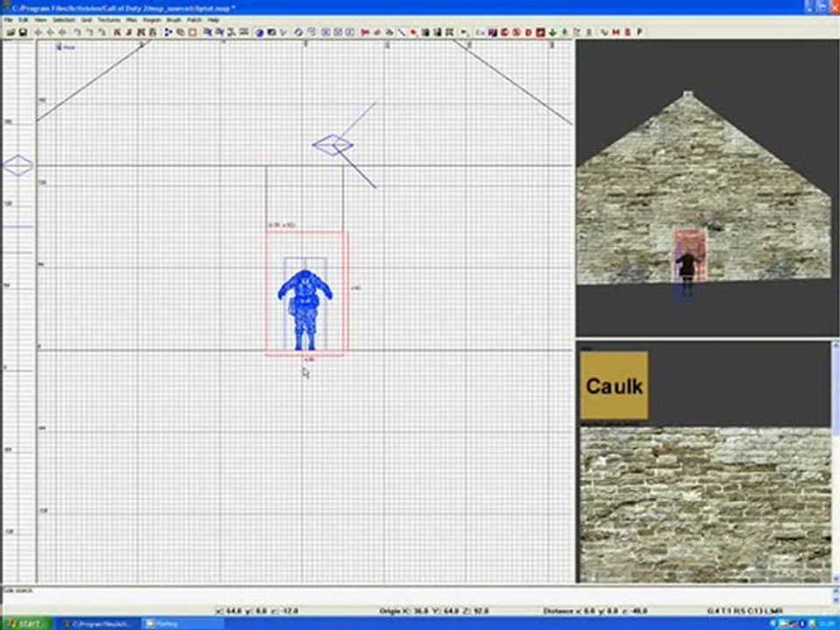Click the blue sphere toolbar icon

click(259, 32)
